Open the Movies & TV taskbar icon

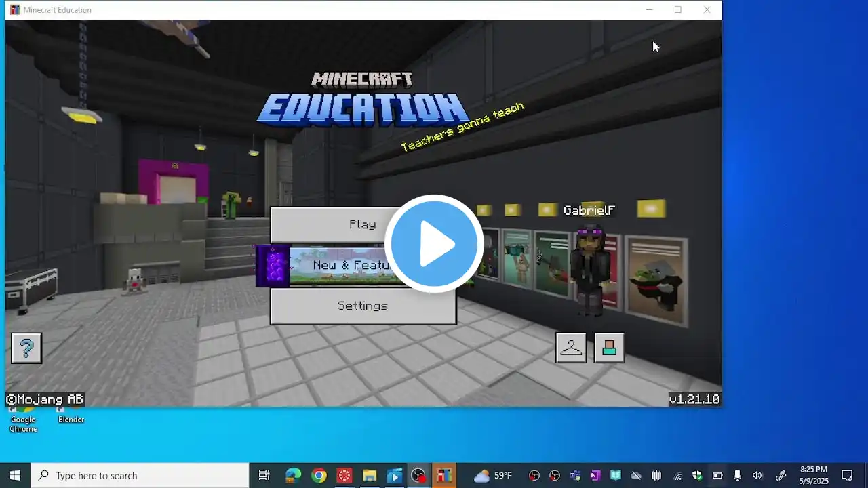(x=394, y=475)
